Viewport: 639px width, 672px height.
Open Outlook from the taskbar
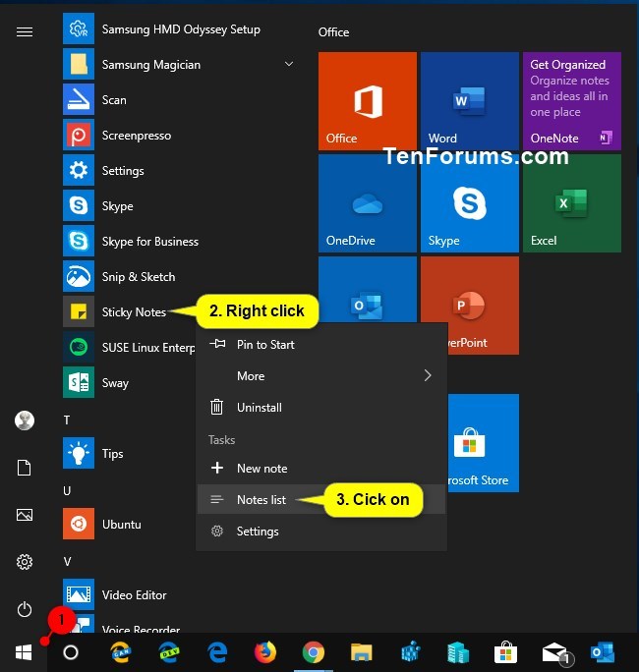pos(603,652)
